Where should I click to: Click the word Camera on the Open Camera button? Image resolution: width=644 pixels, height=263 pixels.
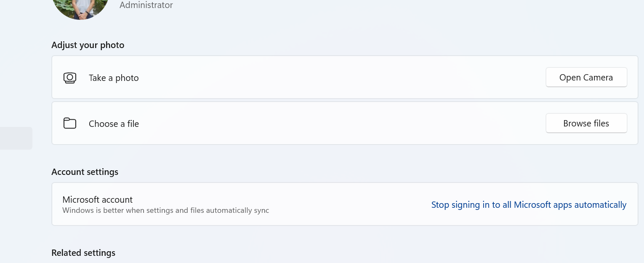[x=598, y=78]
